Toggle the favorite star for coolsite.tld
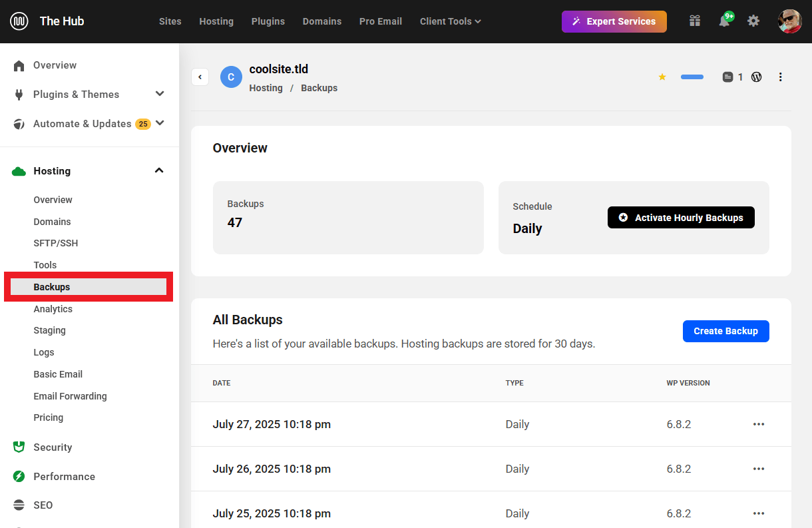812x528 pixels. click(662, 77)
